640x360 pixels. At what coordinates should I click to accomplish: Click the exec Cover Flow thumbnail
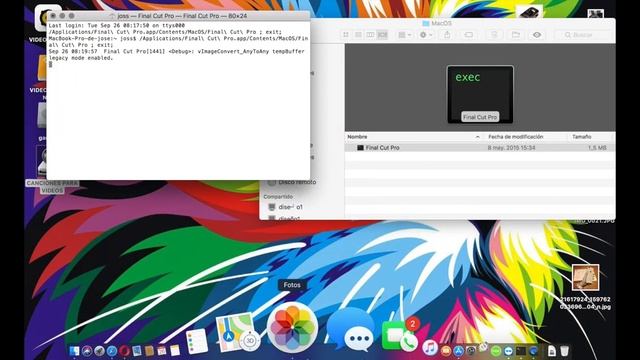480,94
